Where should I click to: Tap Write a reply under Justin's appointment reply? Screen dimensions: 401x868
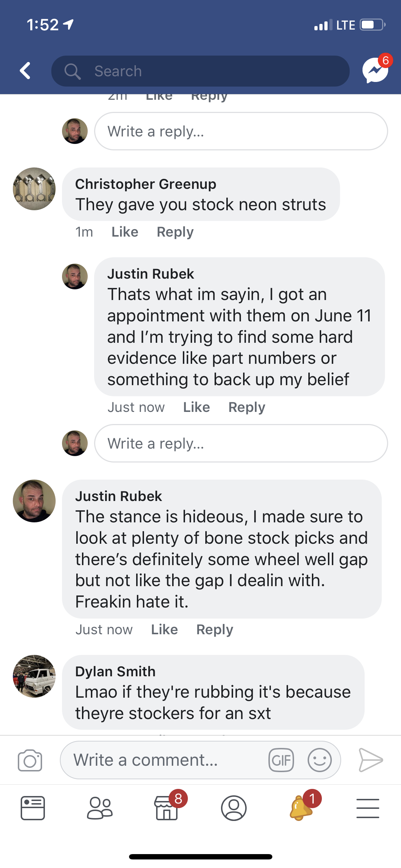(x=241, y=444)
